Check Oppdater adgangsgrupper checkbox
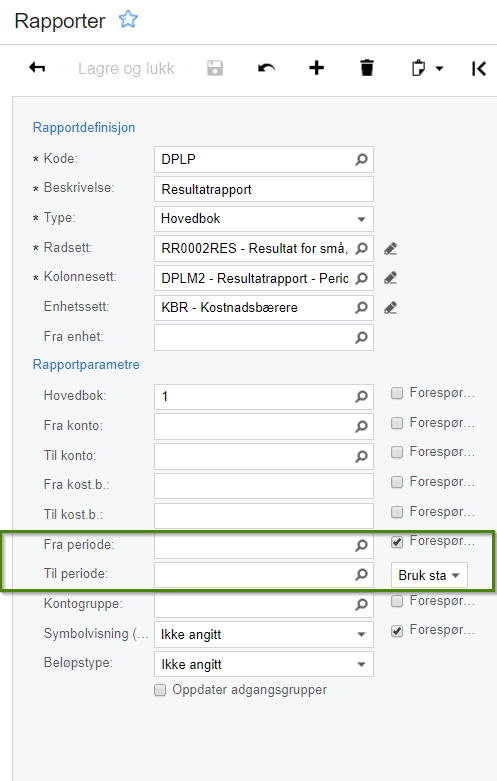The image size is (497, 781). tap(160, 690)
